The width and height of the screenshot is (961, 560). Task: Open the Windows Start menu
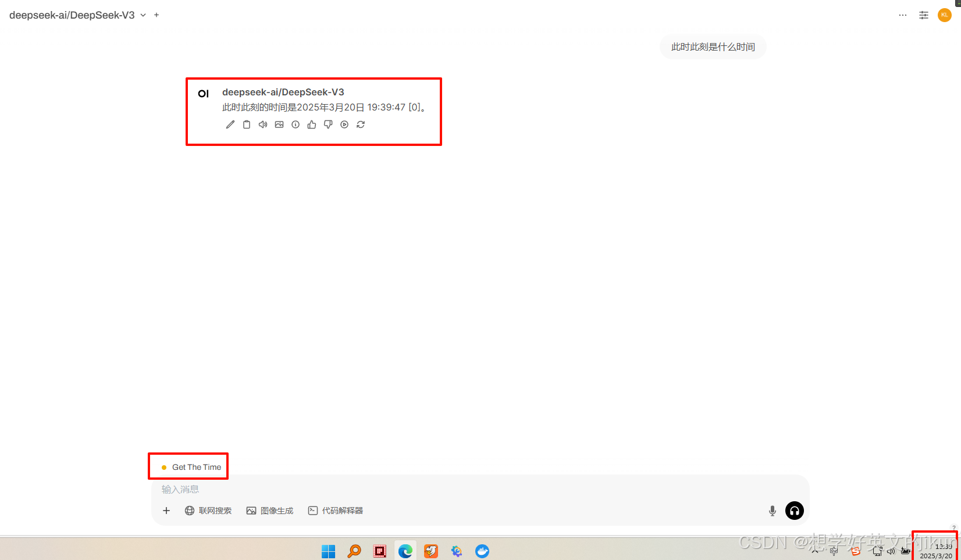(x=329, y=551)
